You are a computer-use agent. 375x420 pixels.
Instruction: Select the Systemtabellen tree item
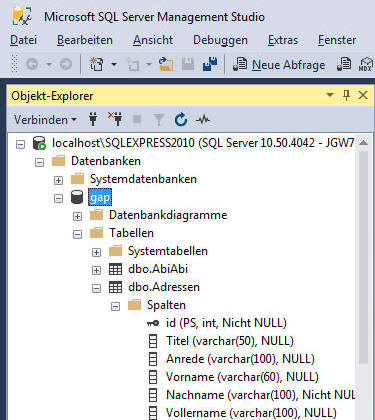pos(168,251)
